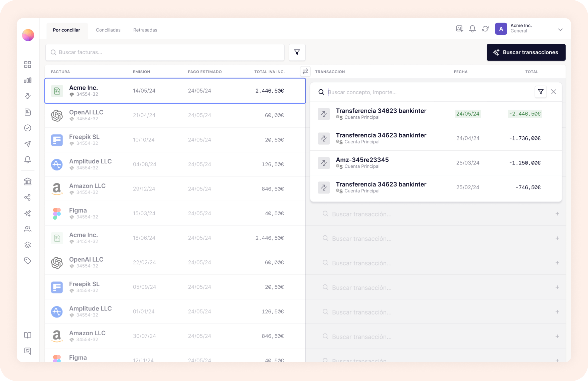Click the Buscar transacciones button
The width and height of the screenshot is (588, 381).
[526, 52]
